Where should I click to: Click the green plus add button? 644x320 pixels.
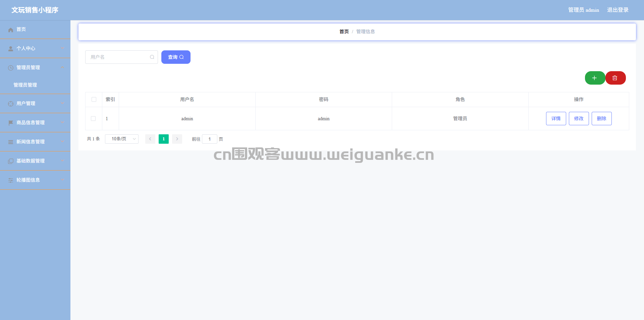pyautogui.click(x=595, y=78)
